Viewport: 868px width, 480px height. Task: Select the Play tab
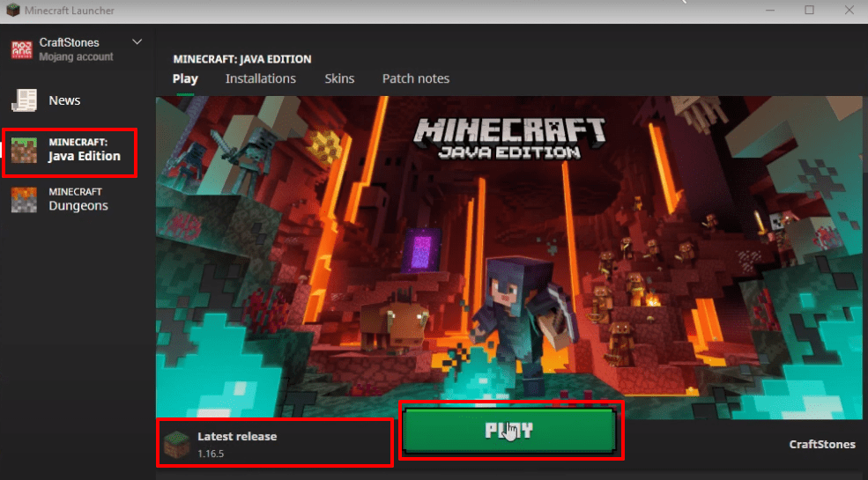click(185, 78)
